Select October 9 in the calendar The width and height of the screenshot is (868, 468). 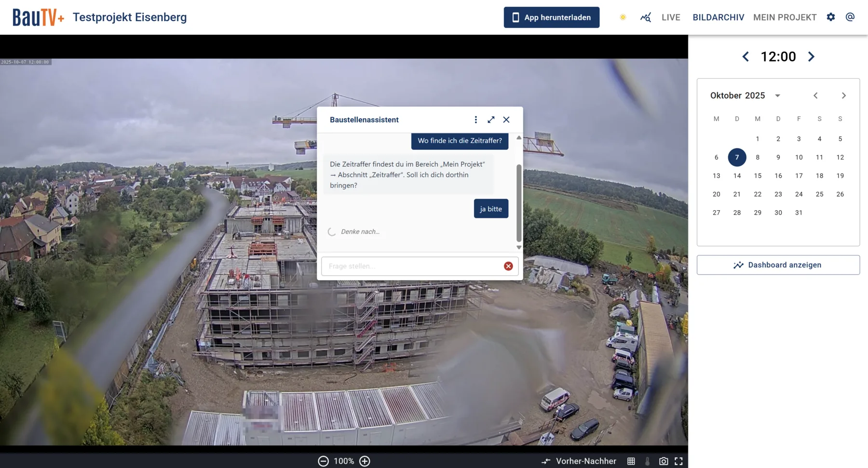point(778,157)
